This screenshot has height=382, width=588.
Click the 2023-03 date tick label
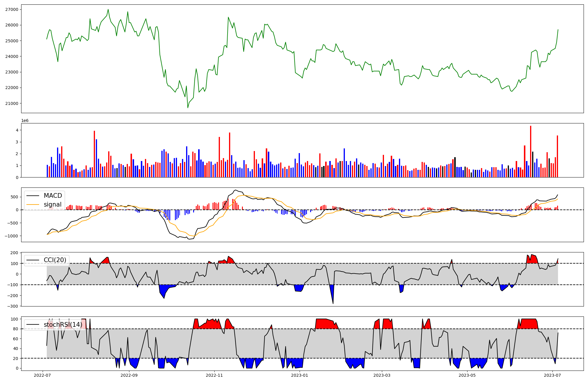click(382, 375)
